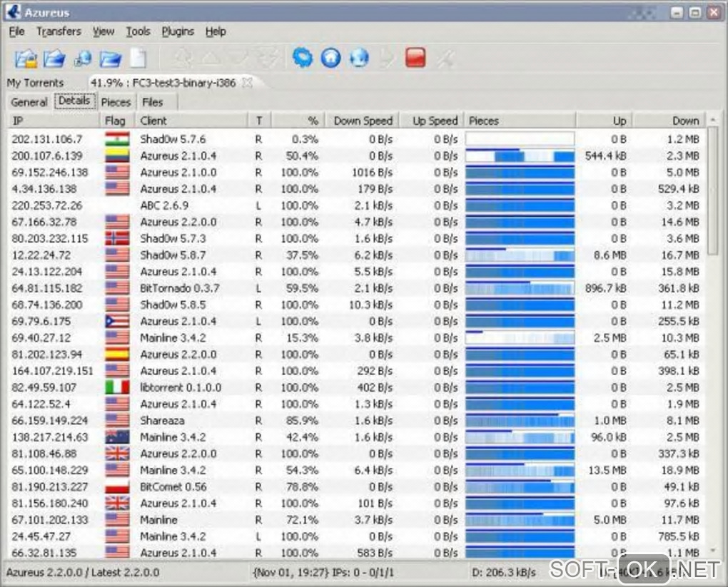728x587 pixels.
Task: Click the open torrent with lock icon
Action: coord(26,58)
